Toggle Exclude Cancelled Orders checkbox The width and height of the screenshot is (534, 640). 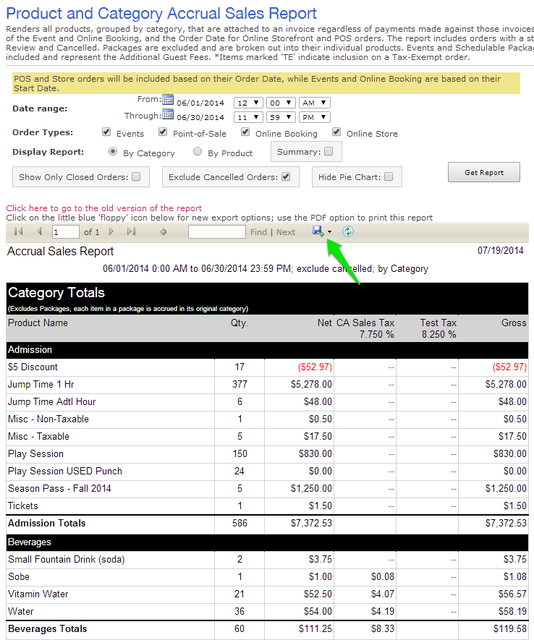286,177
